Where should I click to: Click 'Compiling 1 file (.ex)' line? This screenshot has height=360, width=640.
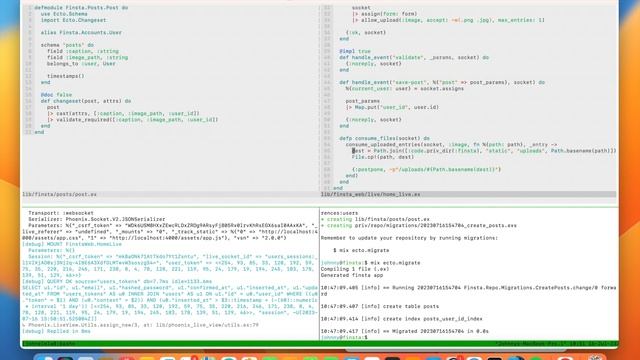(355, 269)
